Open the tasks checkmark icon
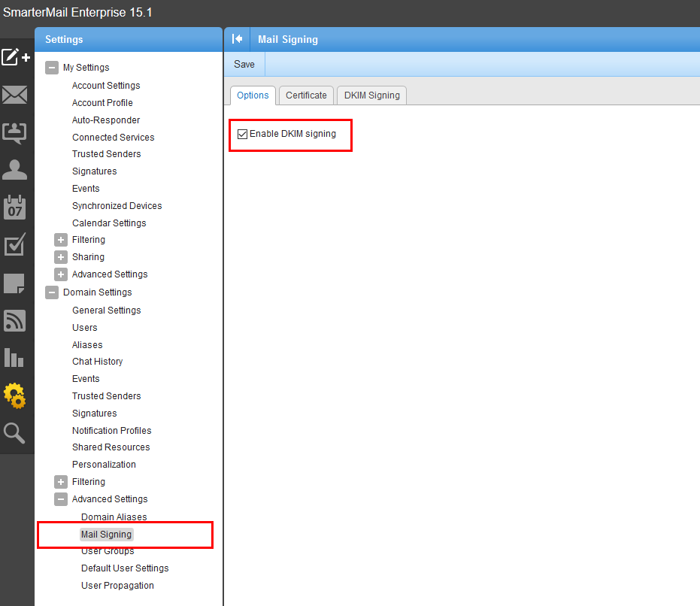The height and width of the screenshot is (606, 700). coord(15,244)
